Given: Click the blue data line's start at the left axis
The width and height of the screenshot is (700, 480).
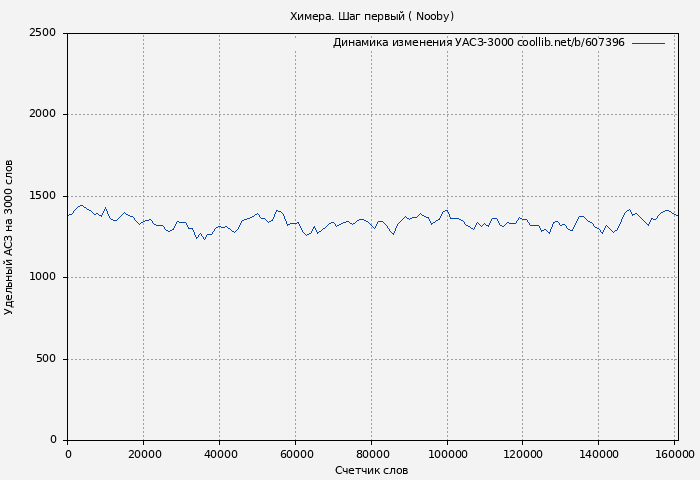Looking at the screenshot, I should [x=68, y=215].
